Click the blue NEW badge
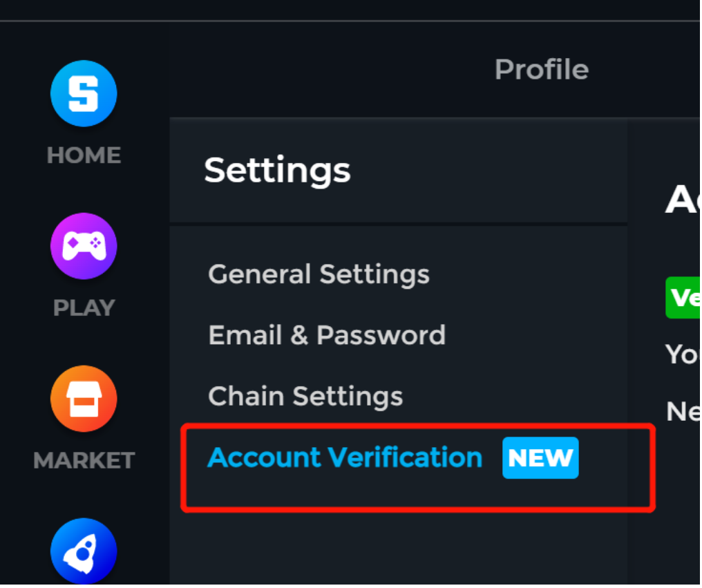702x588 pixels. [x=540, y=457]
